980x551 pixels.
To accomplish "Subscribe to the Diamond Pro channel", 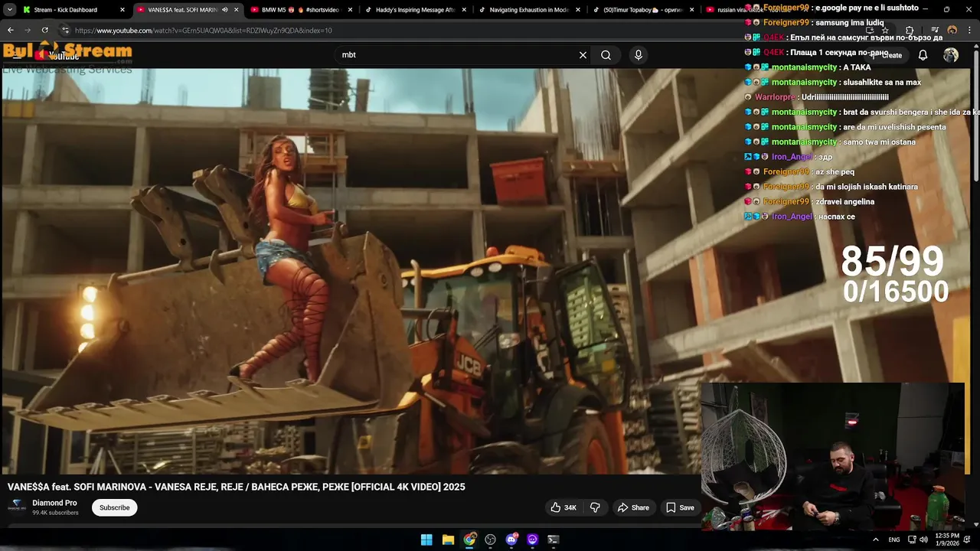I will point(114,507).
